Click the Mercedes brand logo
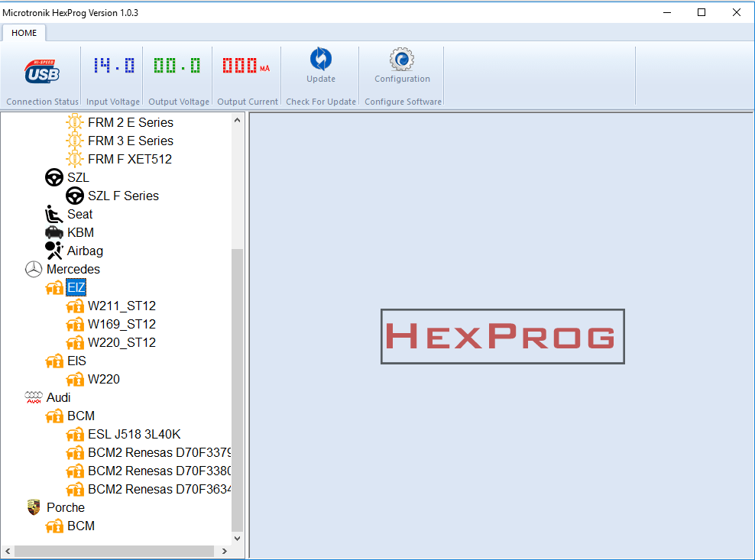Image resolution: width=755 pixels, height=560 pixels. [33, 269]
